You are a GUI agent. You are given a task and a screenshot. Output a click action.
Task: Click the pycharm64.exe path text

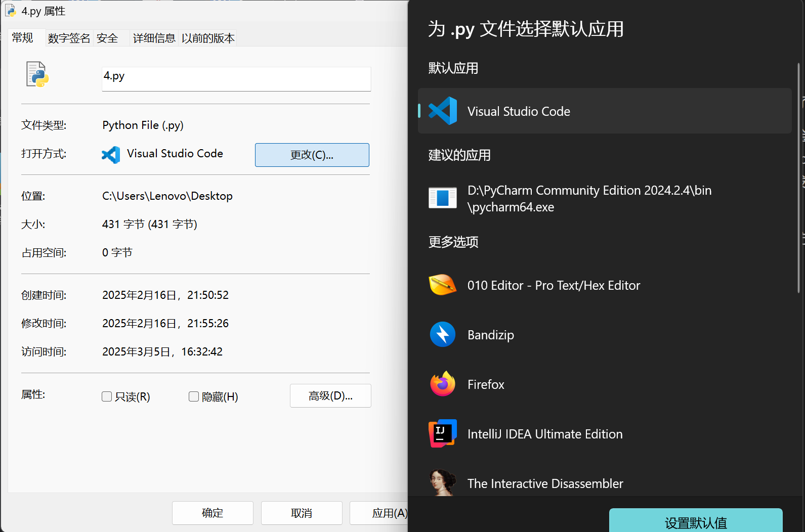coord(589,199)
